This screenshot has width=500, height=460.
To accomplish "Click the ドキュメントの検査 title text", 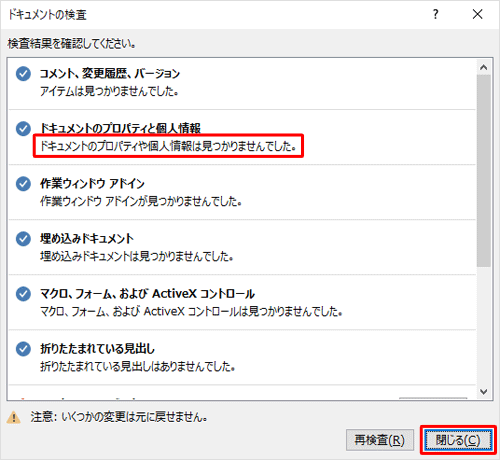I will tap(47, 15).
